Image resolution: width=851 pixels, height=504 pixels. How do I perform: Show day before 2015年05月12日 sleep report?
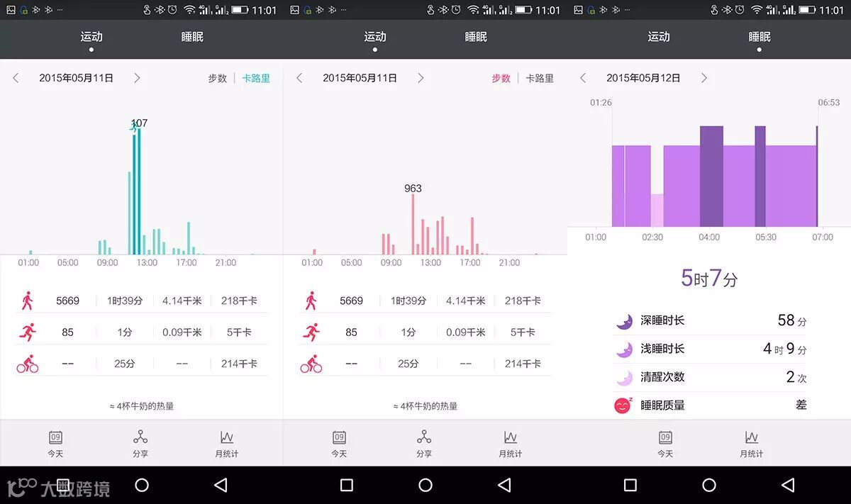click(x=583, y=78)
